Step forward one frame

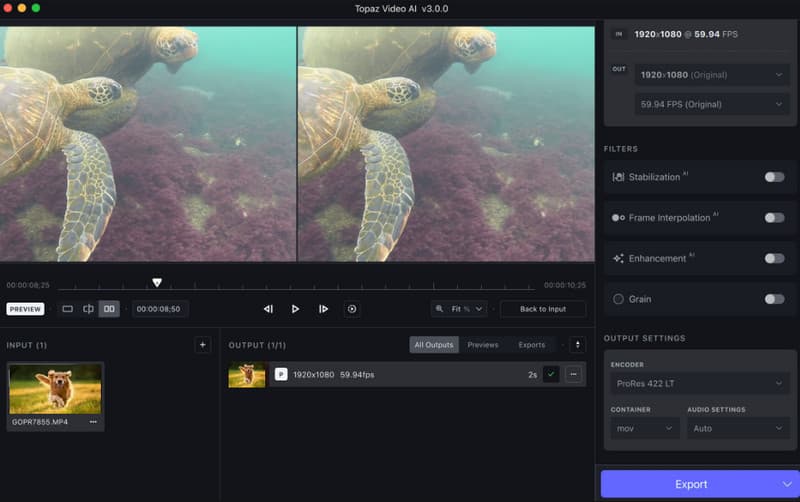323,309
